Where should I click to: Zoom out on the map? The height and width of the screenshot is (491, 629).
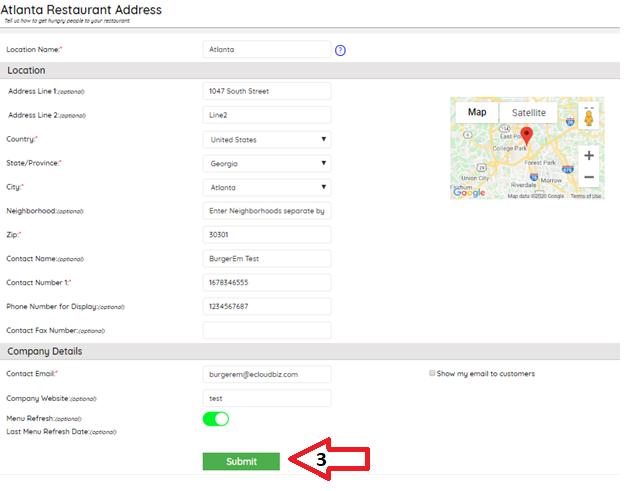589,177
